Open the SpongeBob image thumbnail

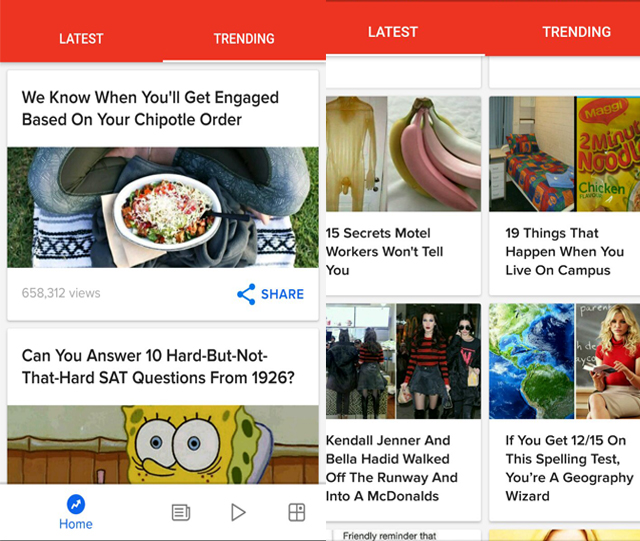[x=163, y=444]
